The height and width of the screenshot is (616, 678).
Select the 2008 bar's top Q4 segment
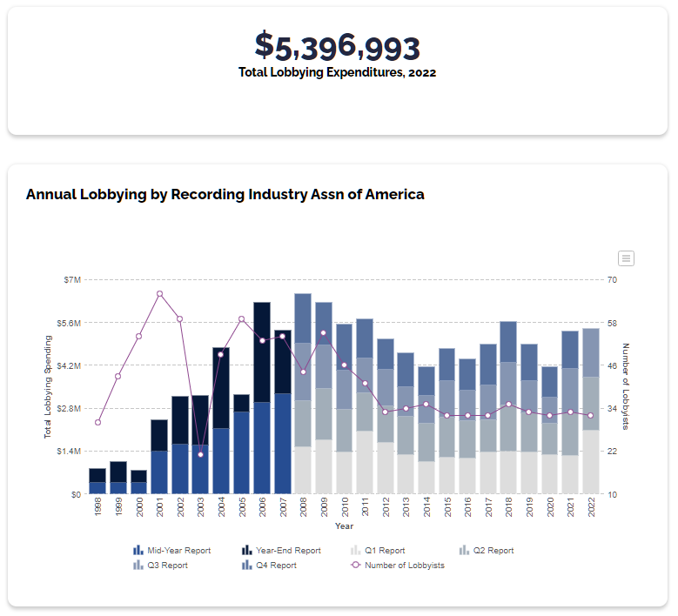point(303,318)
